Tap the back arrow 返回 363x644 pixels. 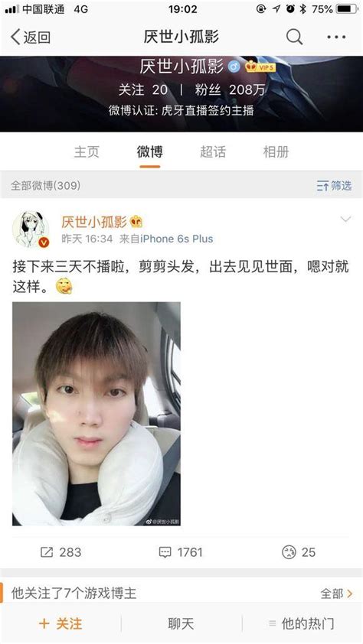point(31,37)
